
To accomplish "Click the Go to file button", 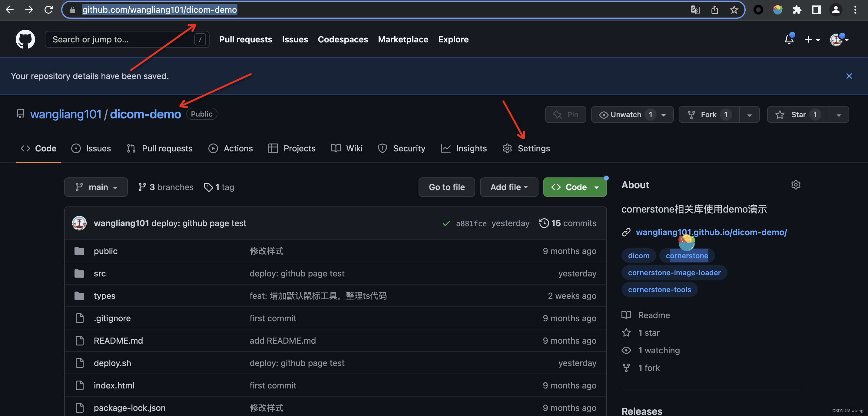I will tap(446, 187).
